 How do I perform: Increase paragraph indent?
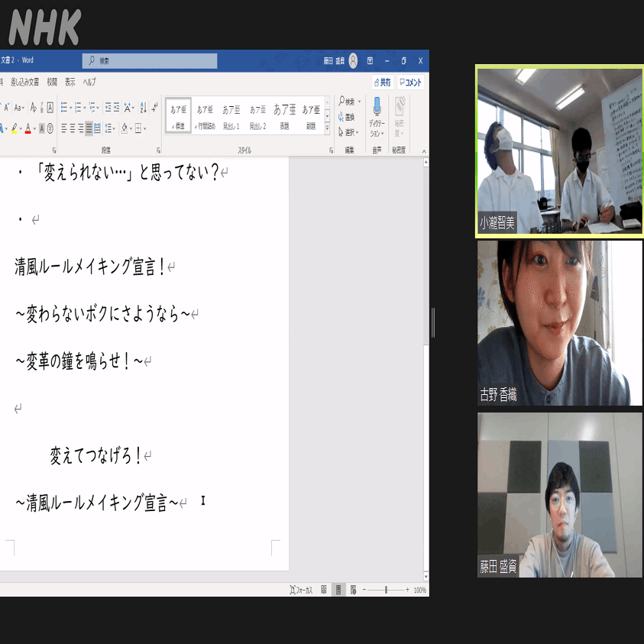coord(117,108)
